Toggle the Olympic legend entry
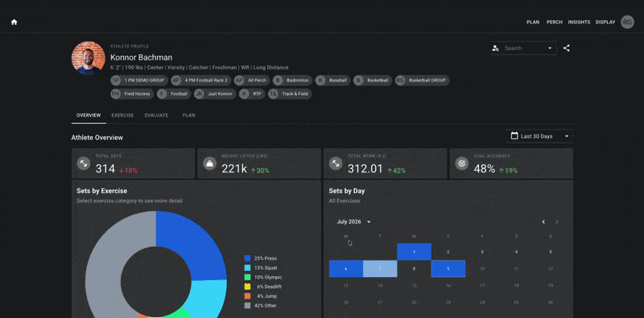The image size is (644, 318). pos(263,277)
